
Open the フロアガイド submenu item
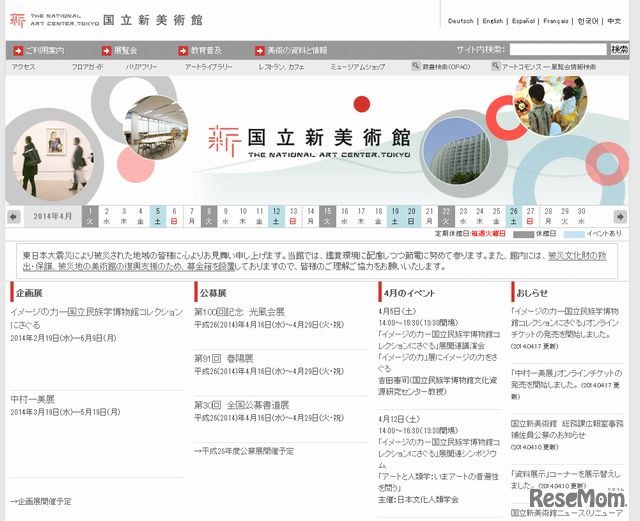coord(88,67)
